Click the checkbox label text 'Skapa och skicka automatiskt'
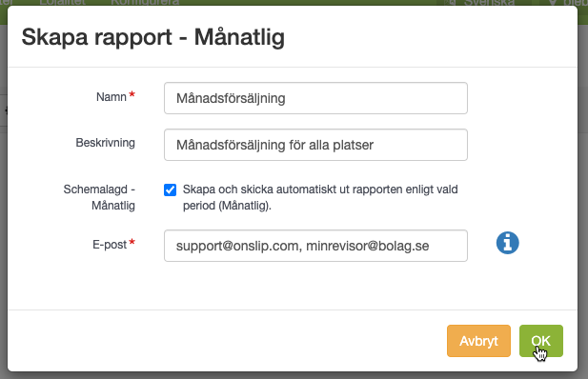 pos(259,189)
